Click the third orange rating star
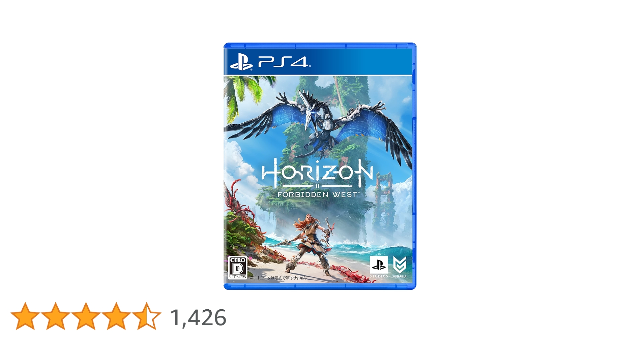This screenshot has height=337, width=644. (86, 316)
